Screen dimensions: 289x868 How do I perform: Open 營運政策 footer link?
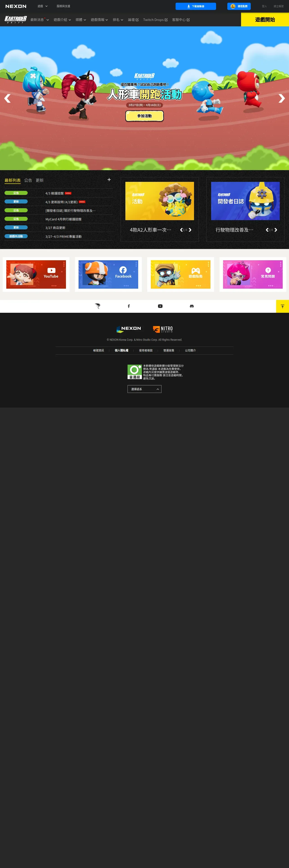pyautogui.click(x=169, y=350)
